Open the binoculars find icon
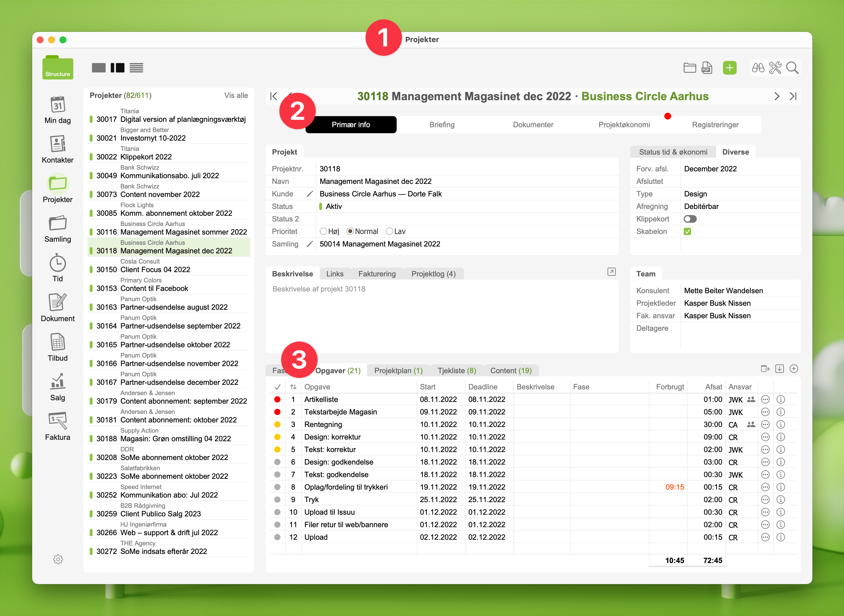Screen dimensions: 844x616 tap(758, 68)
